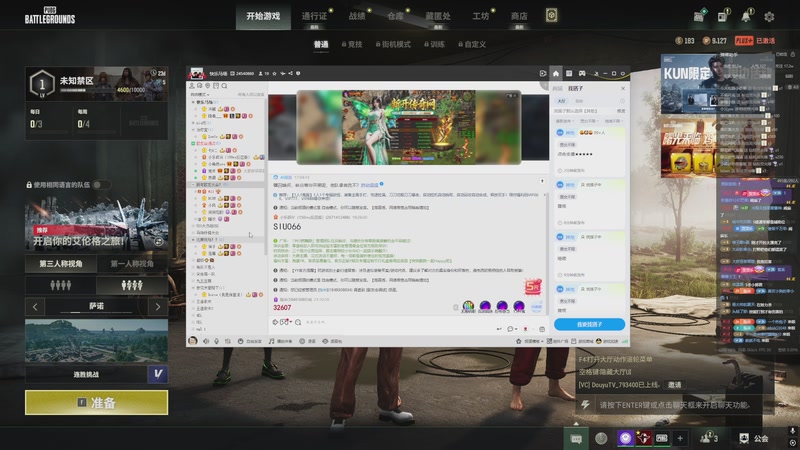The height and width of the screenshot is (450, 800).
Task: Click the PLUS+ 已激活 badge
Action: [755, 41]
